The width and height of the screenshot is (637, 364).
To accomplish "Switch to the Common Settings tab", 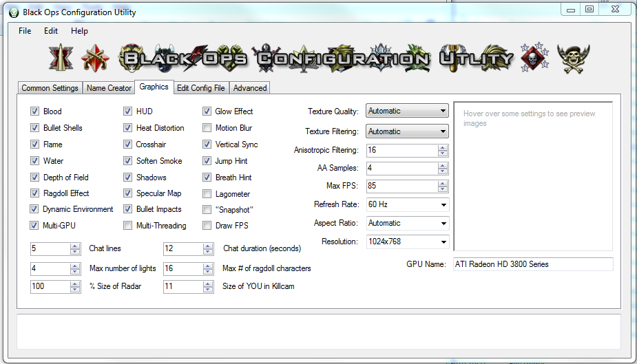I will (50, 88).
